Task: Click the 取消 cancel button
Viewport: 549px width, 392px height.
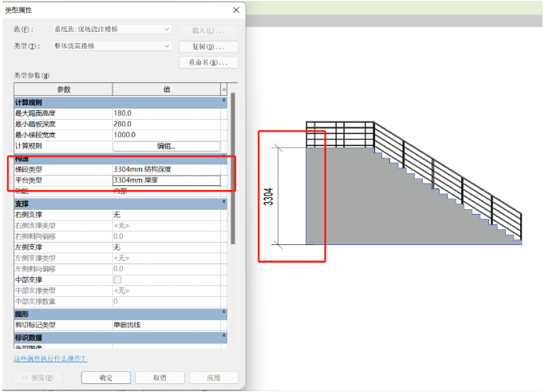Action: [160, 378]
